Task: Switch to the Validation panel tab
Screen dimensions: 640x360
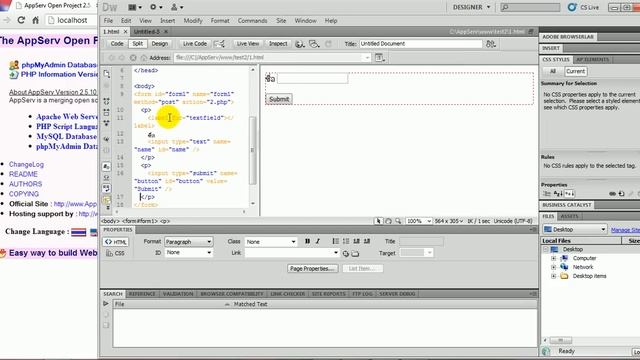Action: (x=178, y=294)
